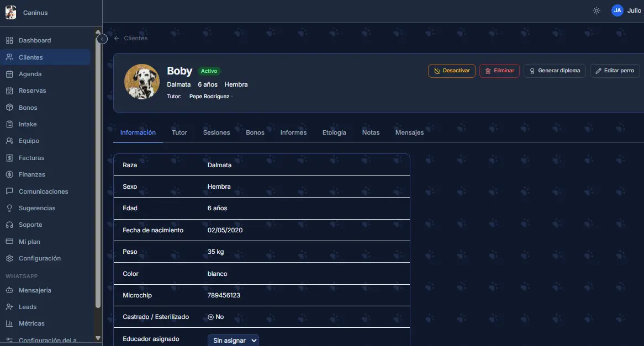The image size is (644, 346).
Task: Click the Edad value 6 años in table
Action: 217,208
